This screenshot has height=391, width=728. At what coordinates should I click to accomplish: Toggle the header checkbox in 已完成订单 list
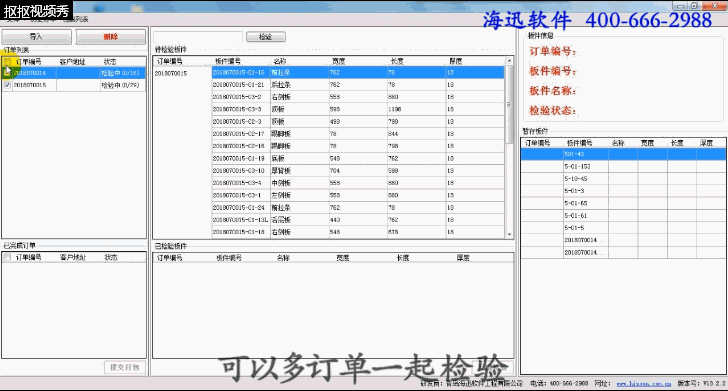(x=7, y=257)
